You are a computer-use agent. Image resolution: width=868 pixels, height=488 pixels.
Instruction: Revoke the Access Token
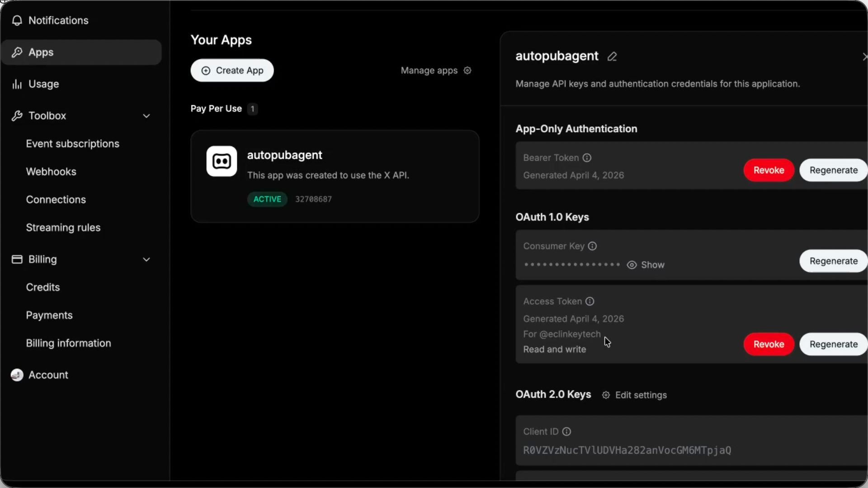[x=769, y=344]
